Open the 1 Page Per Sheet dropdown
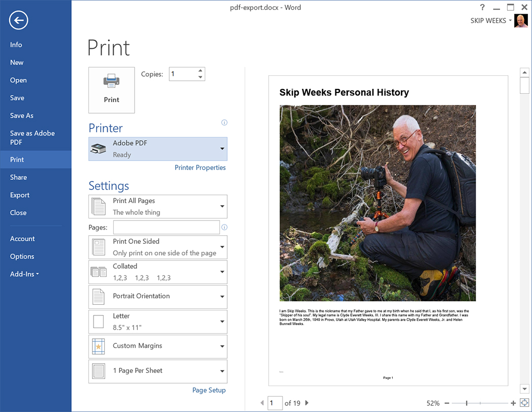Image resolution: width=532 pixels, height=412 pixels. point(158,371)
